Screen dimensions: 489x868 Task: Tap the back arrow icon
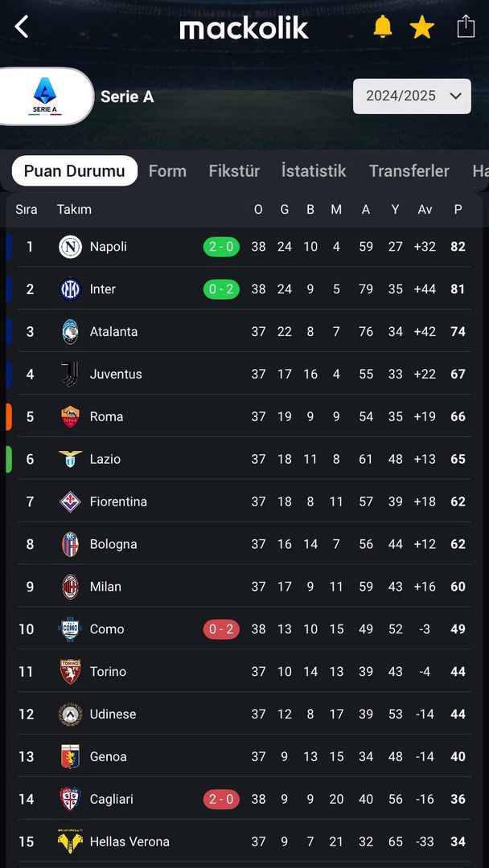click(21, 27)
